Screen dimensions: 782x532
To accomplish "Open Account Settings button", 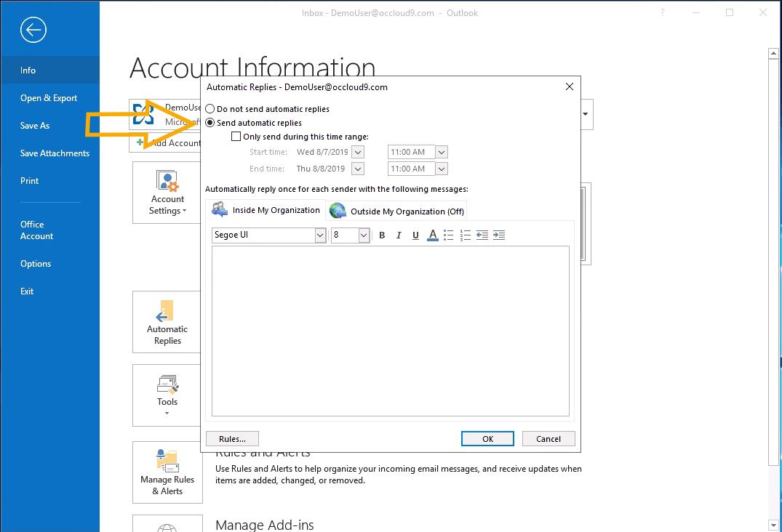I will coord(167,193).
